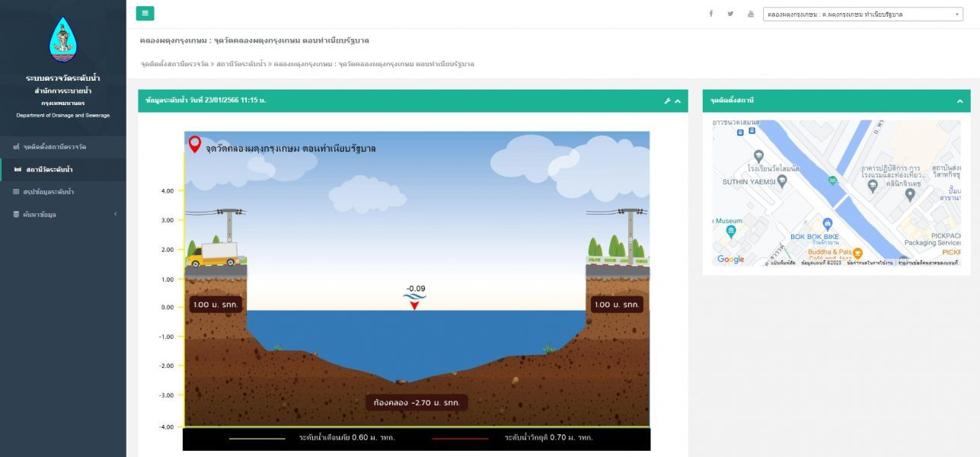Click the BOK BOK BIKE shop marker
Screen dimensions: 980x457
coord(828,224)
